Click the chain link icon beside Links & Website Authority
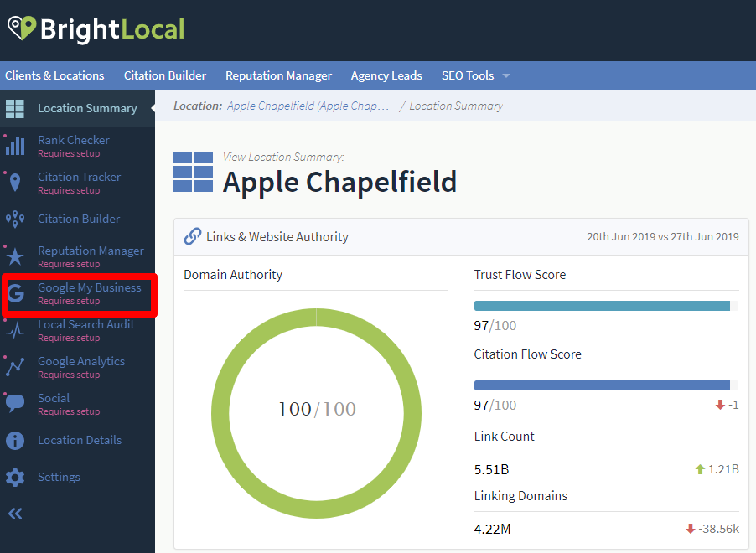This screenshot has width=756, height=553. [193, 236]
